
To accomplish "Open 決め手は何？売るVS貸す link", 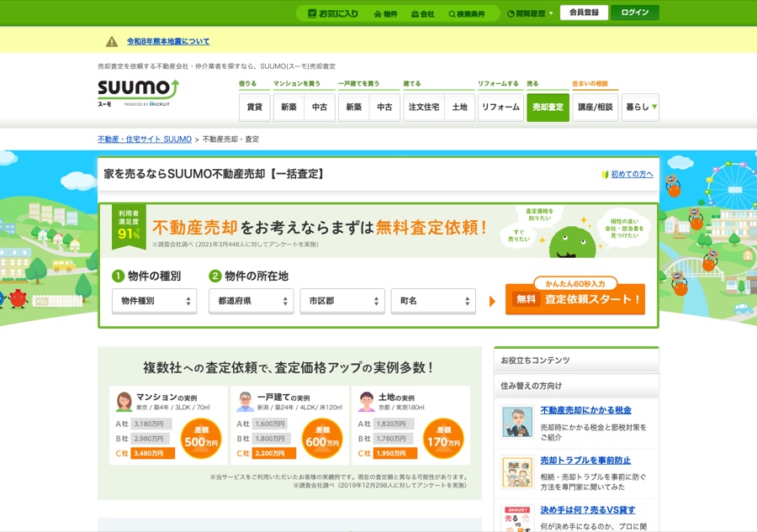I will point(588,510).
